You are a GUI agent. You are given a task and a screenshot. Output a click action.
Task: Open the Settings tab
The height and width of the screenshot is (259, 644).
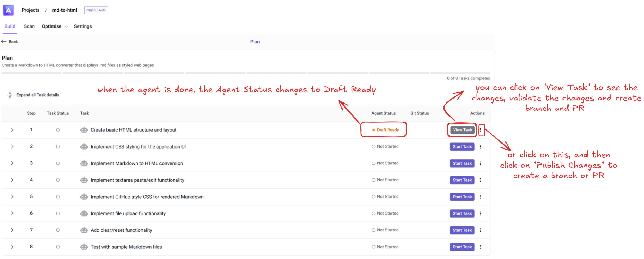click(x=83, y=26)
